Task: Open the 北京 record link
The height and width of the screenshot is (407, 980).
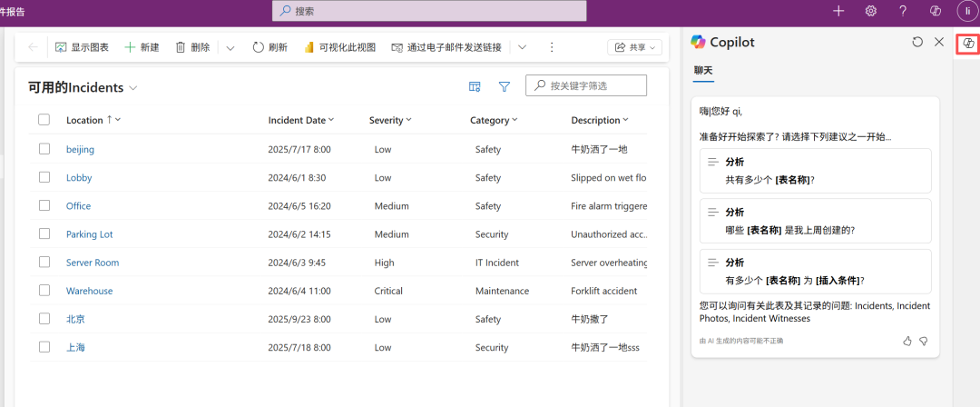Action: click(75, 319)
